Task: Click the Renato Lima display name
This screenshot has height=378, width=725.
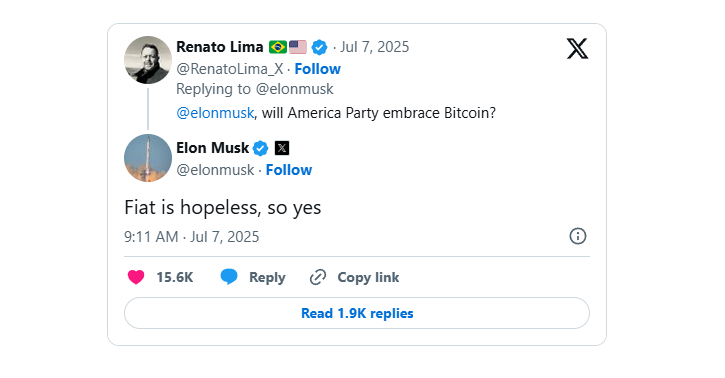Action: click(220, 47)
